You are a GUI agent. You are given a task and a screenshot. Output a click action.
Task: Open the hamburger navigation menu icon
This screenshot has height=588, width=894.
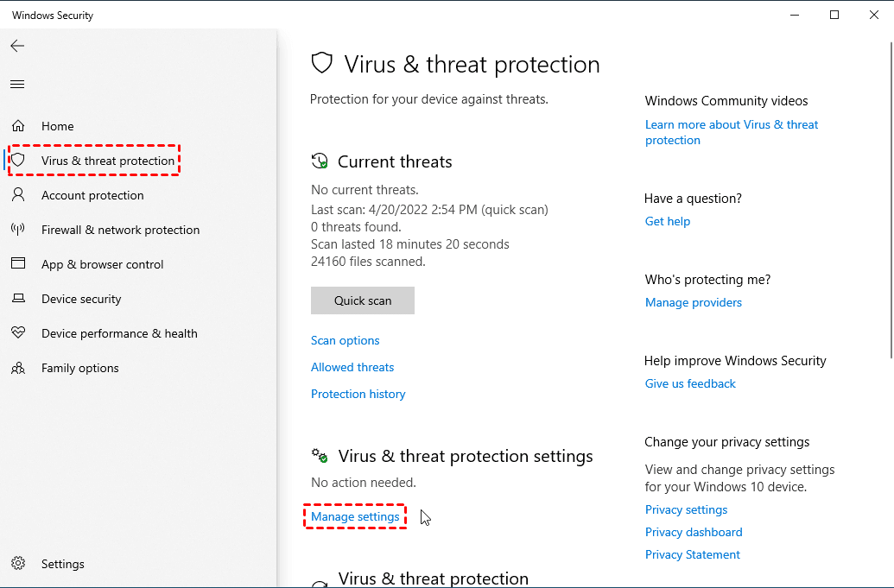pos(17,84)
